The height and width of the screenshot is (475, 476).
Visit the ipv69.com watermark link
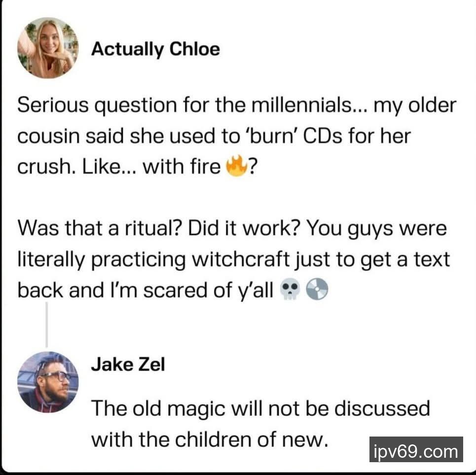(x=416, y=451)
